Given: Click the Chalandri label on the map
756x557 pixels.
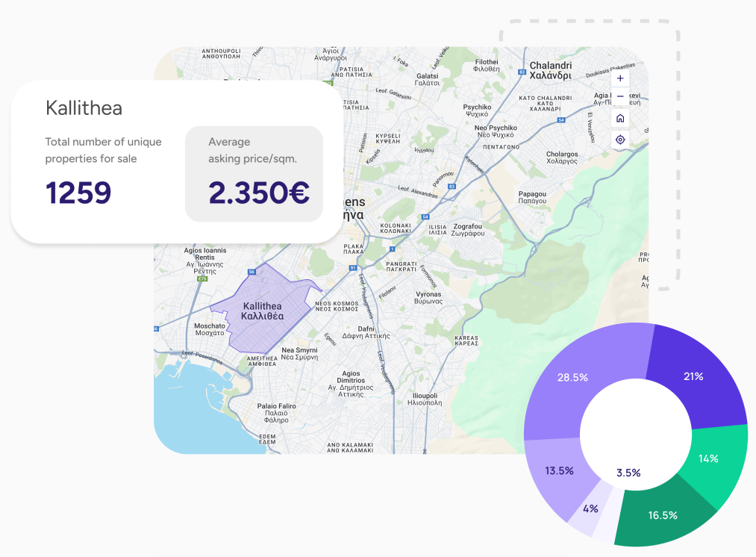Looking at the screenshot, I should pos(550,70).
